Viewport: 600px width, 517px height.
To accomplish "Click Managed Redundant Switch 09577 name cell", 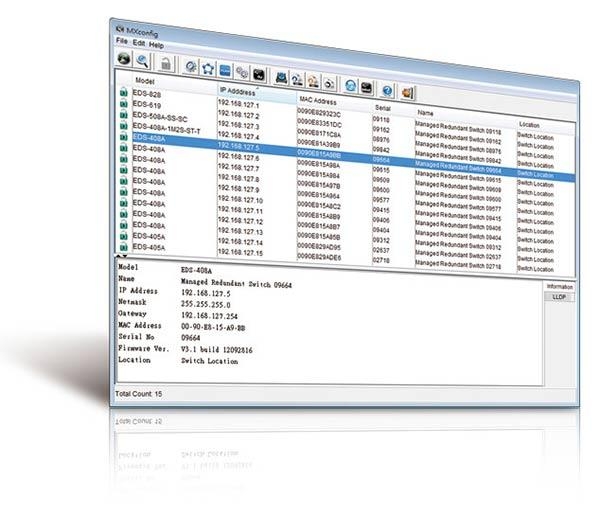I will pyautogui.click(x=458, y=206).
